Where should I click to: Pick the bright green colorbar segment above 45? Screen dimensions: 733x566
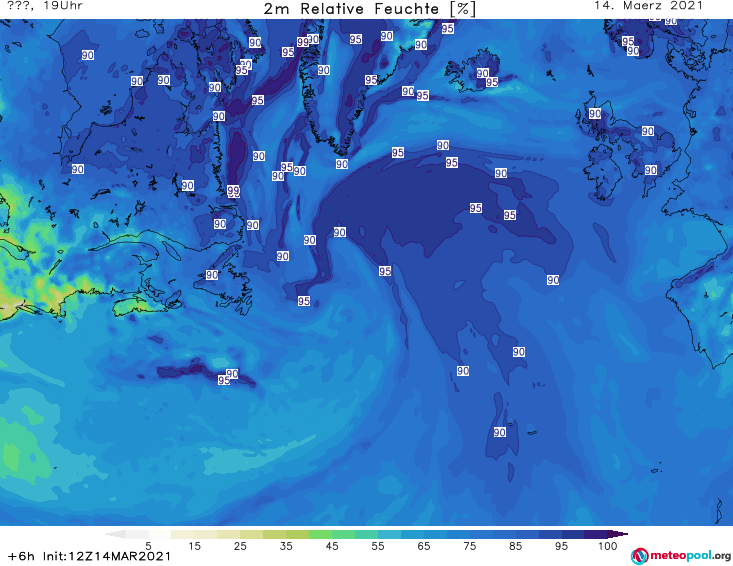click(320, 534)
